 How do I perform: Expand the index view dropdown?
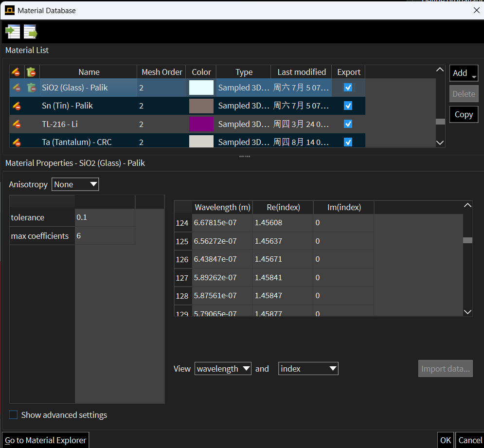[308, 369]
